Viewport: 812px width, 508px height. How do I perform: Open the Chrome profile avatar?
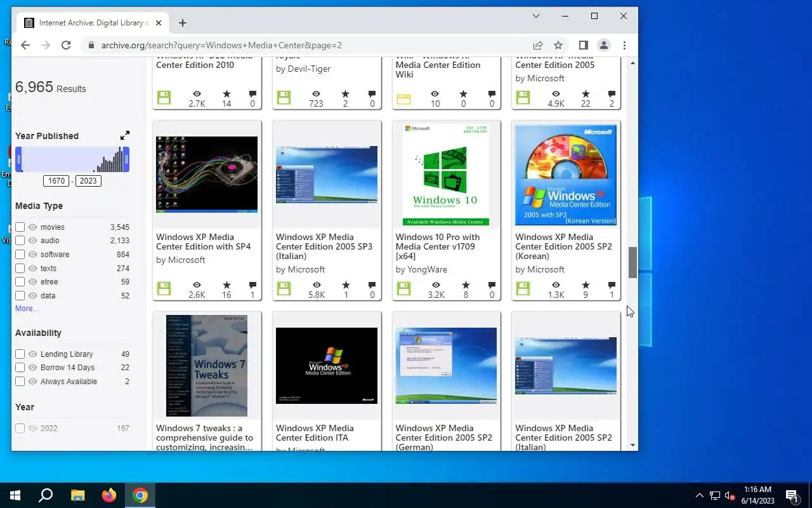[604, 45]
